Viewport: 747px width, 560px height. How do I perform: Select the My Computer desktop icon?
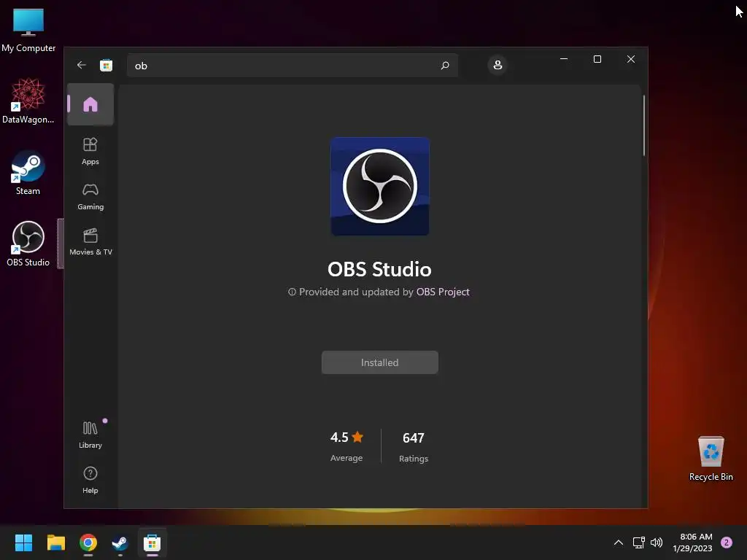point(28,30)
